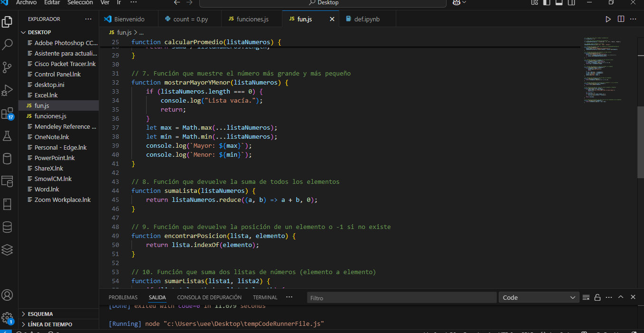The image size is (644, 333).
Task: Switch to the PROBLEMAS panel tab
Action: (x=123, y=297)
